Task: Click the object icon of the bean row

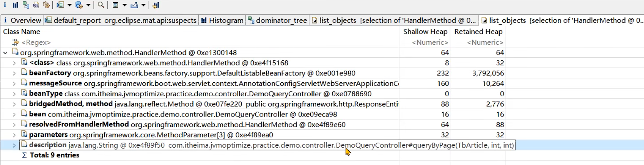Action: (24, 113)
